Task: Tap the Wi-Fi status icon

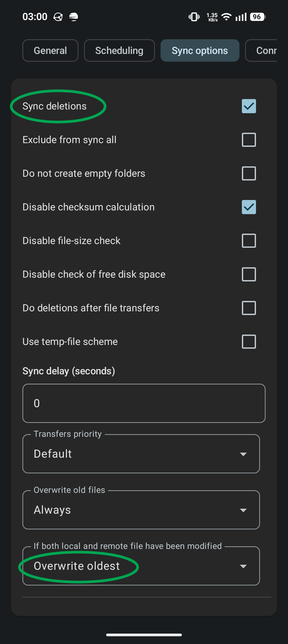Action: [226, 17]
